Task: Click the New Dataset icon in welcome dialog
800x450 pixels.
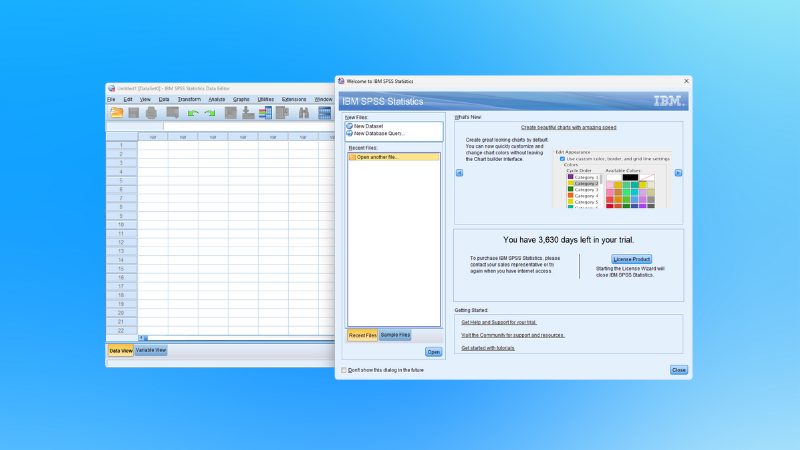Action: tap(349, 126)
